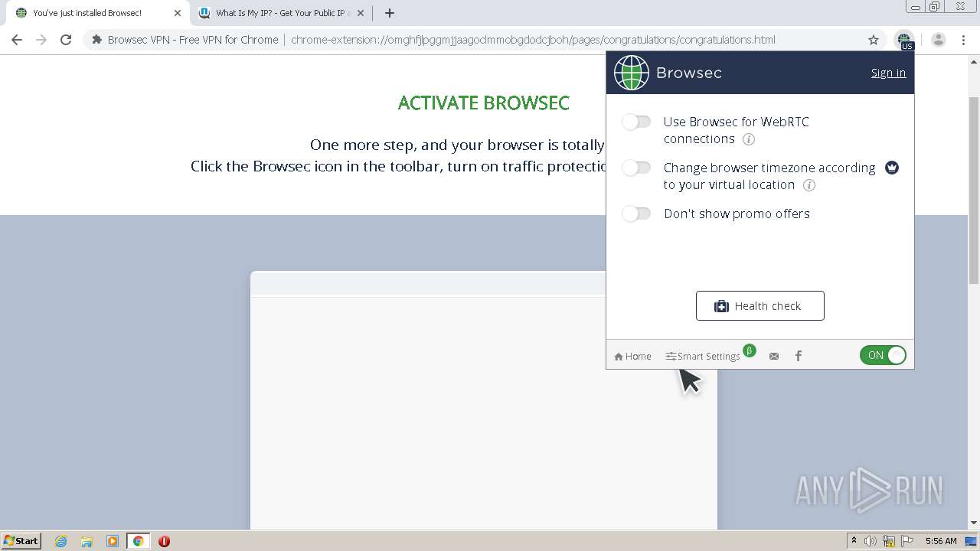Click the 5:56 AM clock
This screenshot has height=551, width=980.
click(x=941, y=541)
